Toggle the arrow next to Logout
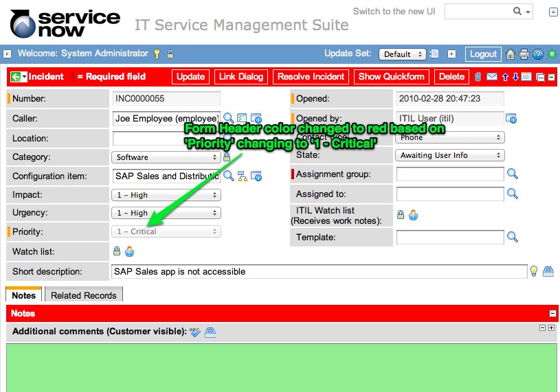Screen dimensions: 560x392 point(452,54)
